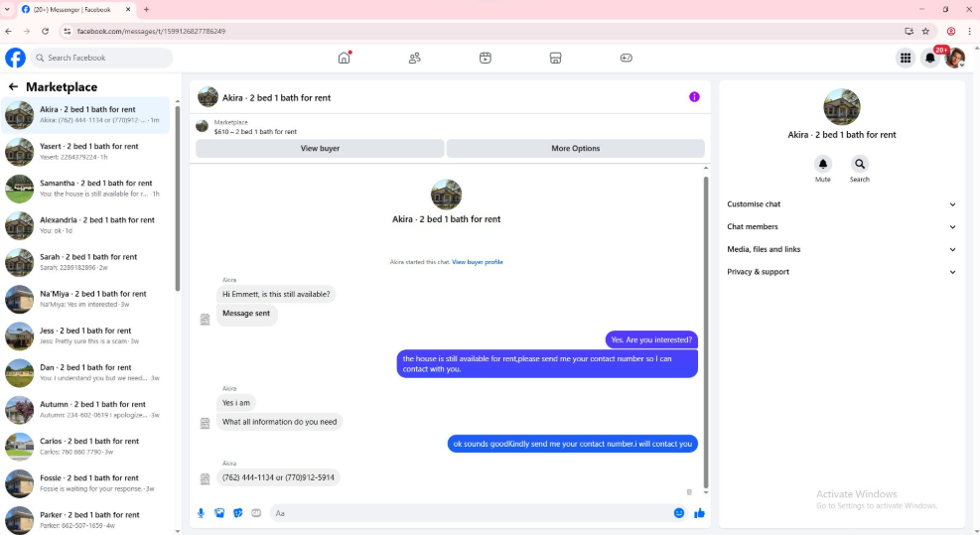Send a thumbs-up like
Image resolution: width=980 pixels, height=535 pixels.
[699, 513]
